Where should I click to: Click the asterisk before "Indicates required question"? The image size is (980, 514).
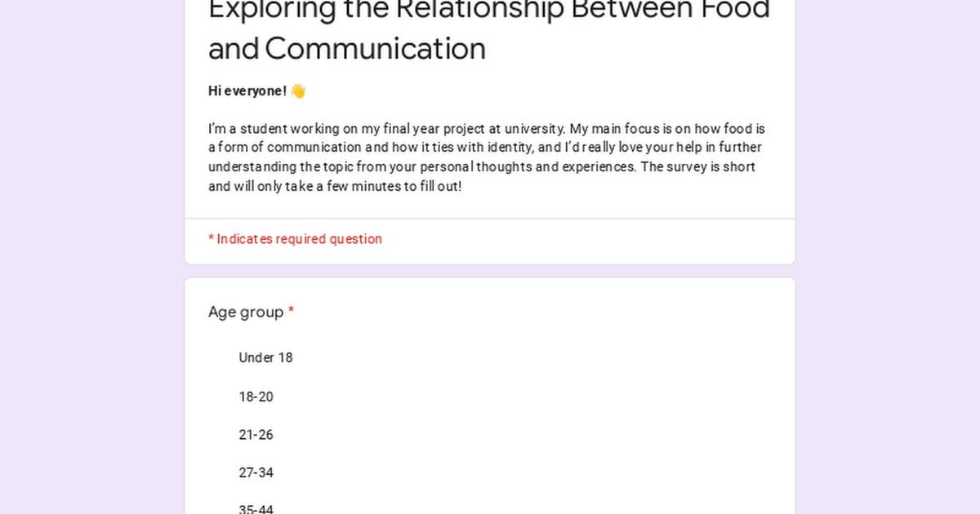pos(211,238)
